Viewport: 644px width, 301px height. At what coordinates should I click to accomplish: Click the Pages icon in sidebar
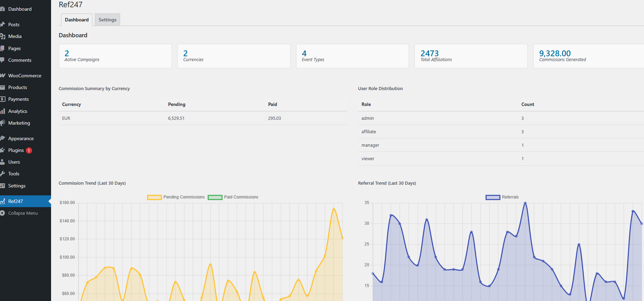2,48
